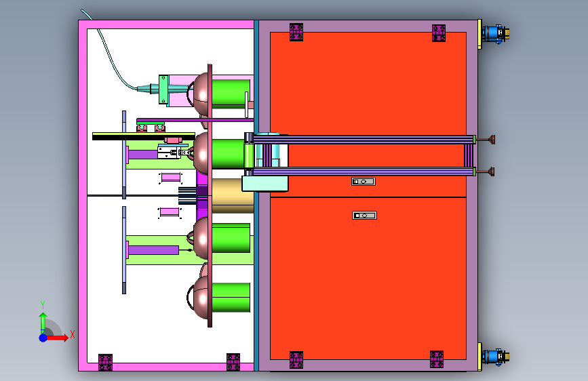Select the hinge at top-left of purple door frame

pyautogui.click(x=296, y=33)
